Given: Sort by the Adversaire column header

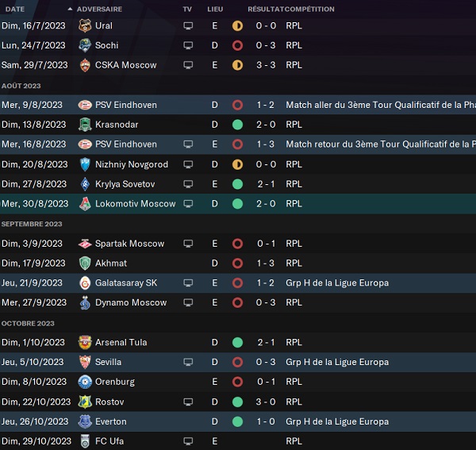Looking at the screenshot, I should point(99,9).
